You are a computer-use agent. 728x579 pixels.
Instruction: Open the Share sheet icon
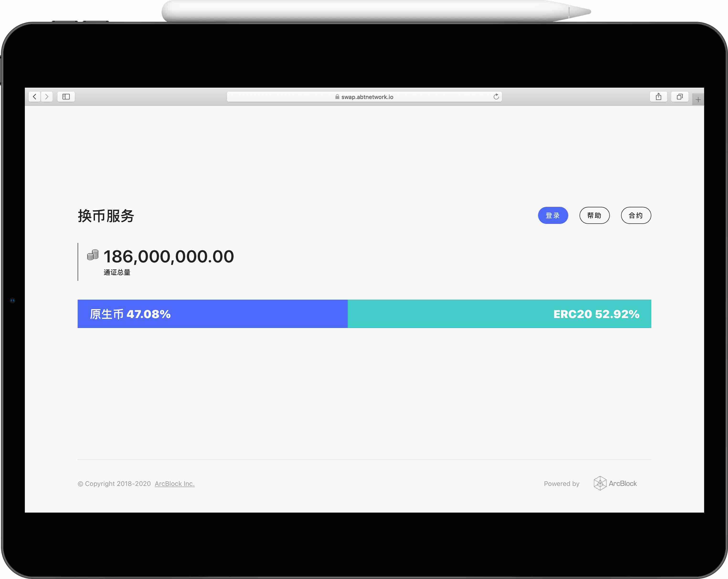pos(659,96)
